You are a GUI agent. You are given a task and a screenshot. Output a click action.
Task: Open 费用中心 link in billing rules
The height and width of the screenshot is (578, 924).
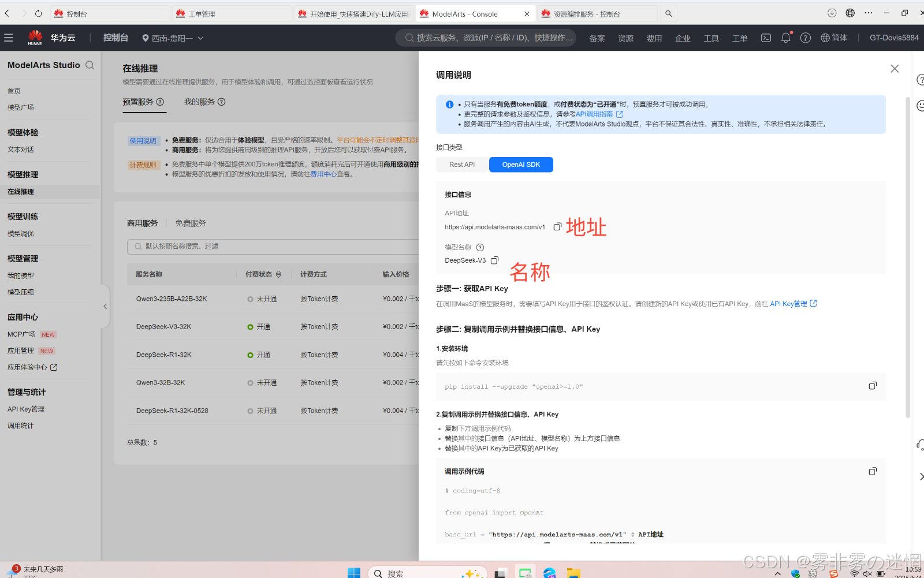pos(323,174)
